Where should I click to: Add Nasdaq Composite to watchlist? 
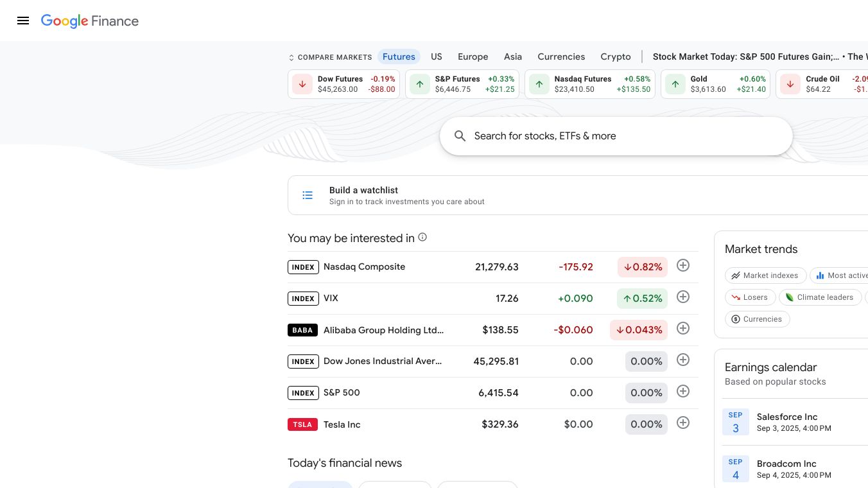(683, 266)
